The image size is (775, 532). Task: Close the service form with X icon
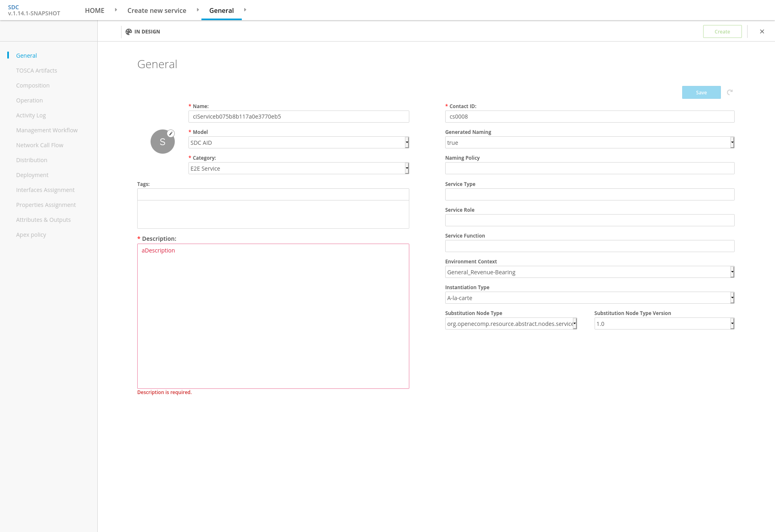pos(762,31)
